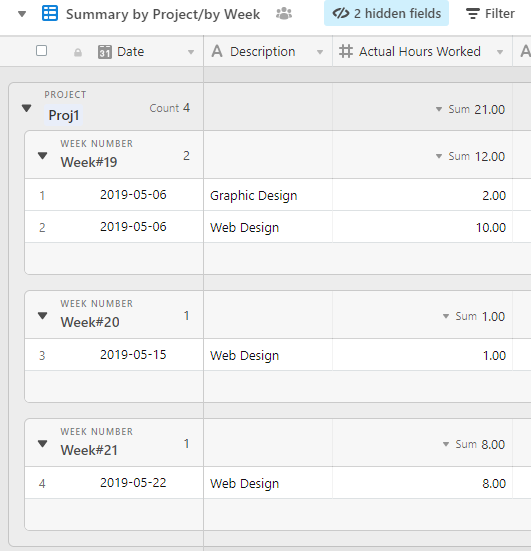531x551 pixels.
Task: Open the view switcher dropdown arrow
Action: click(x=22, y=14)
